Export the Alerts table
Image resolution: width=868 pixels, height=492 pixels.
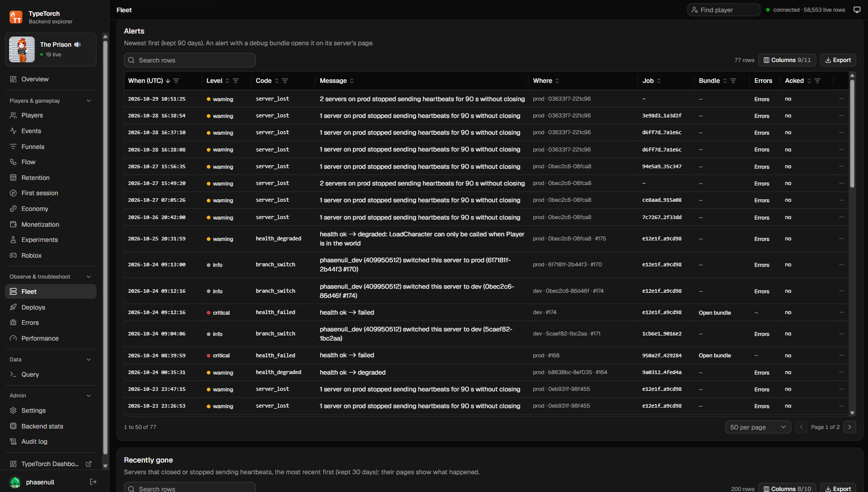coord(838,60)
